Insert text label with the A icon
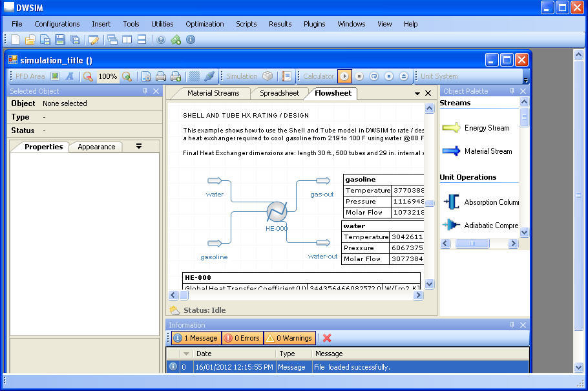 [x=69, y=76]
